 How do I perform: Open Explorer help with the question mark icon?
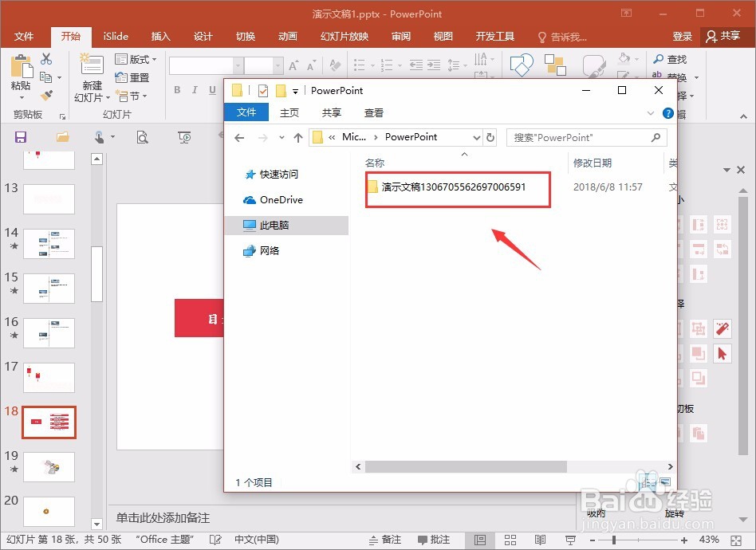(667, 113)
